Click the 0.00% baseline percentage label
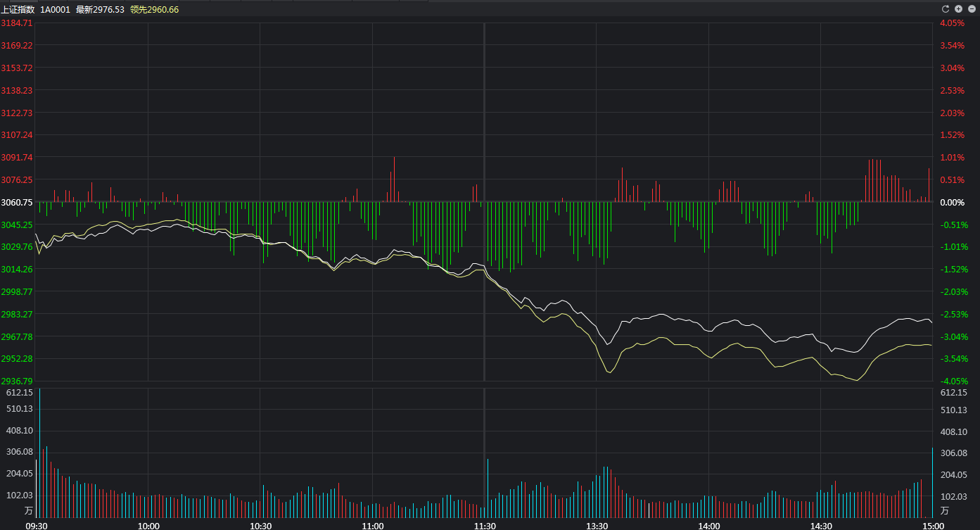The width and height of the screenshot is (980, 530). 952,202
